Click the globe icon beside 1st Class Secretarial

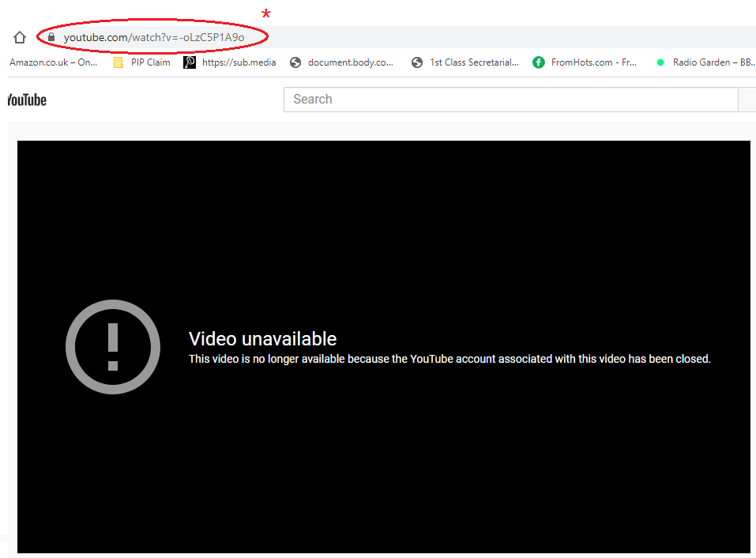pos(417,62)
